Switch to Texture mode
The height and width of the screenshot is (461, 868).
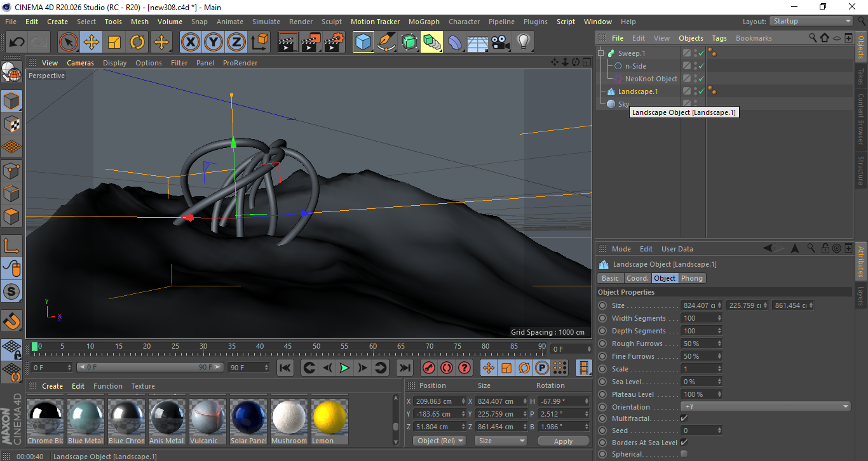point(11,124)
